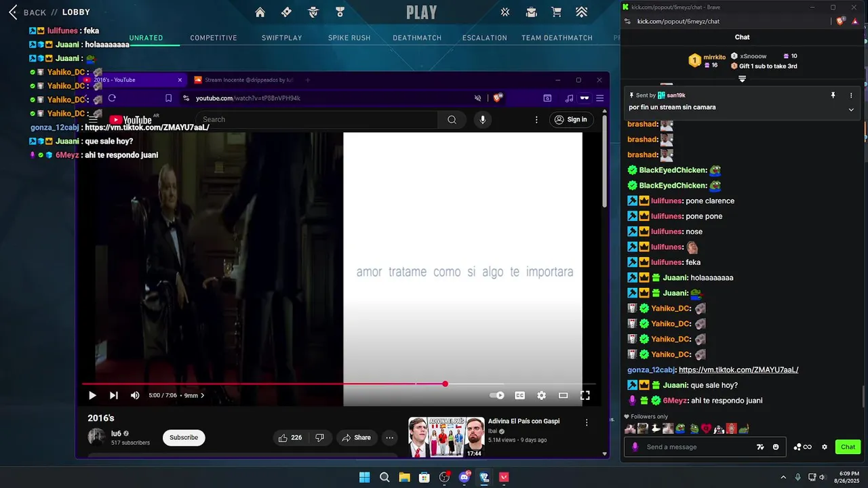Screen dimensions: 868x488
Task: Toggle YouTube closed captions
Action: pyautogui.click(x=519, y=395)
